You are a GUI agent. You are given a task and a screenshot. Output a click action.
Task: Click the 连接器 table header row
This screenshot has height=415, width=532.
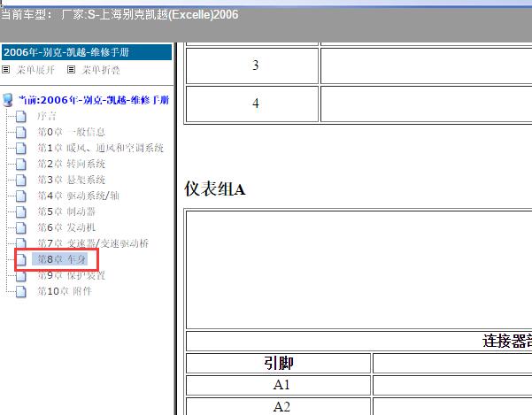[359, 341]
